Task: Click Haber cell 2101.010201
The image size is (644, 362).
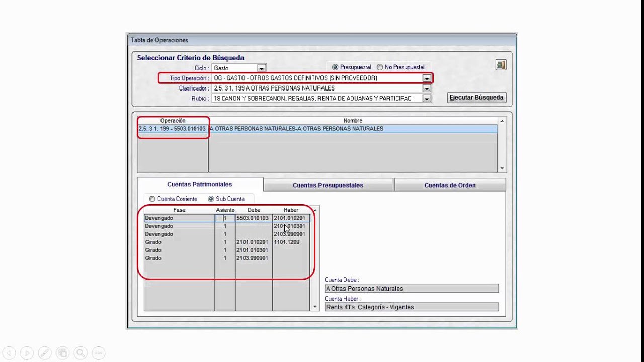Action: click(291, 218)
